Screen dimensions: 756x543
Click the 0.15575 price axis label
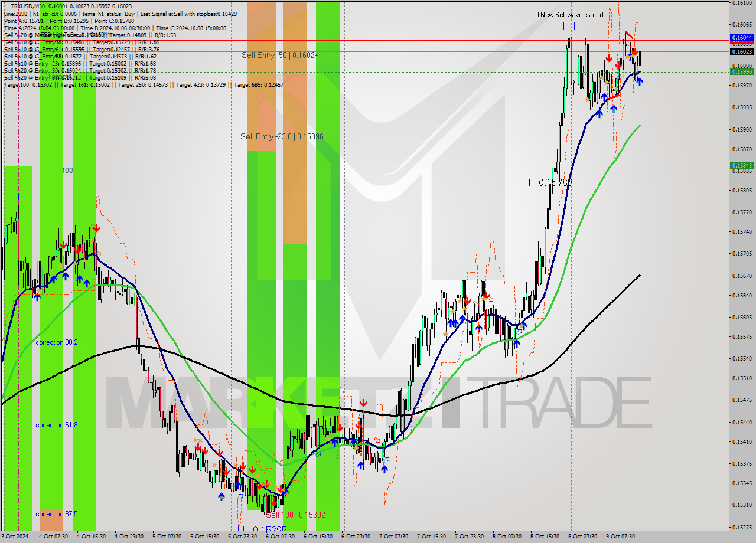tap(742, 336)
